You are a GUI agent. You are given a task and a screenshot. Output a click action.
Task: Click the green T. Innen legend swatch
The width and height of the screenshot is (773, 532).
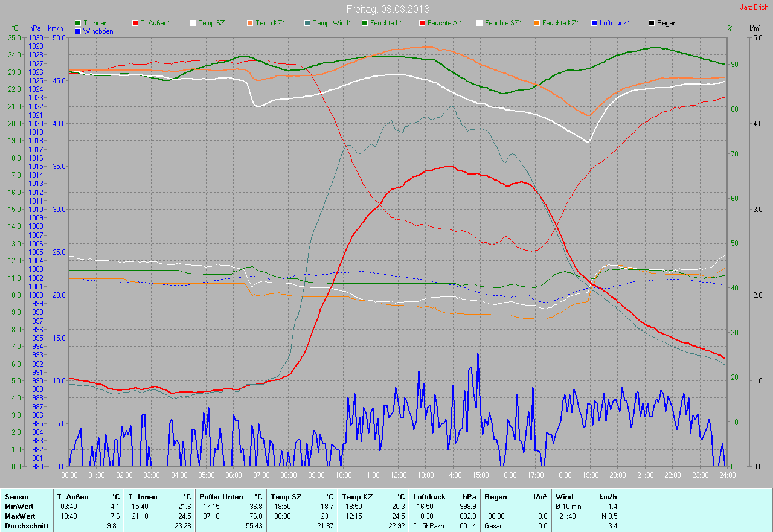(78, 23)
